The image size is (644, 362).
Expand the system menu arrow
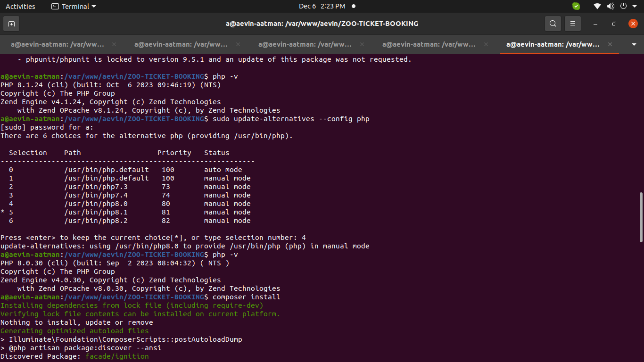click(633, 6)
